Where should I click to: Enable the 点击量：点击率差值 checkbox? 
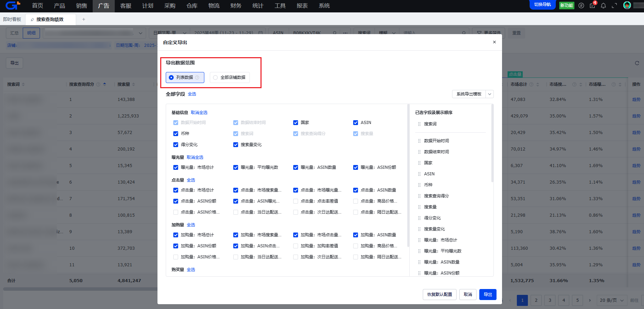click(x=296, y=201)
